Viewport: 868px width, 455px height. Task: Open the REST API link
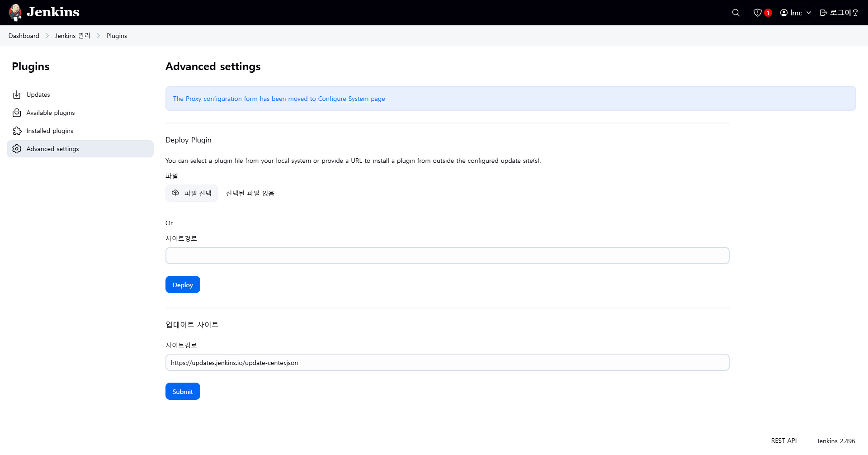(x=784, y=441)
